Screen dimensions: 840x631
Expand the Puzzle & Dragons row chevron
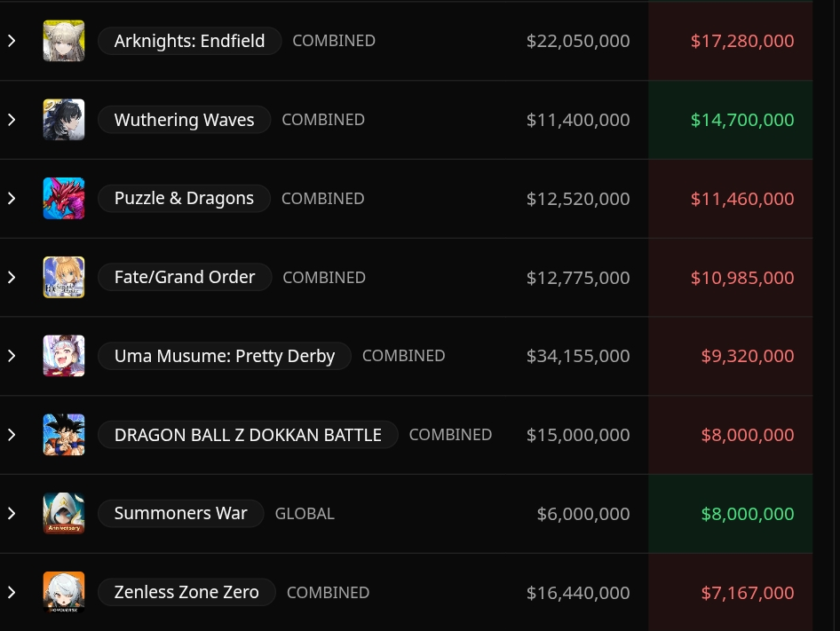(12, 198)
